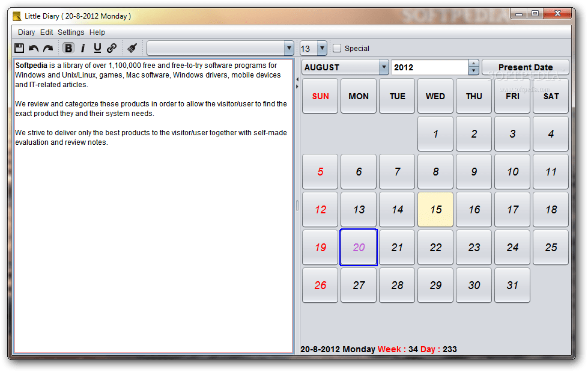The height and width of the screenshot is (372, 588).
Task: Select day 4 in the calendar
Action: tap(551, 133)
